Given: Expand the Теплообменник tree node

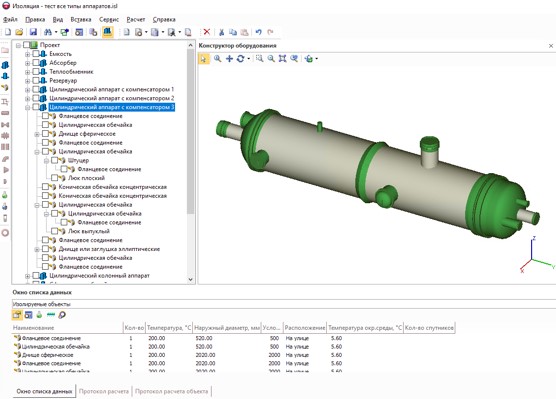Looking at the screenshot, I should pos(27,72).
